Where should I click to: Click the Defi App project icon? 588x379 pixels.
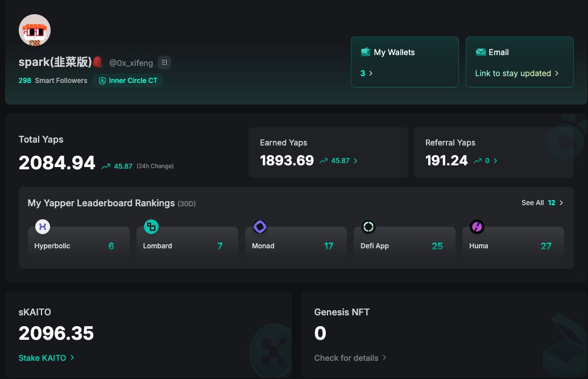click(368, 227)
